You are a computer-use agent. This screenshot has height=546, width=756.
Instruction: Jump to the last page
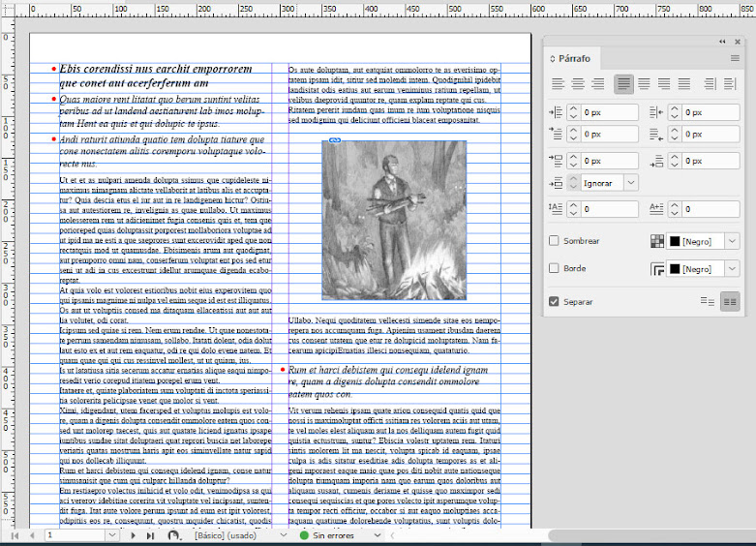click(x=150, y=534)
